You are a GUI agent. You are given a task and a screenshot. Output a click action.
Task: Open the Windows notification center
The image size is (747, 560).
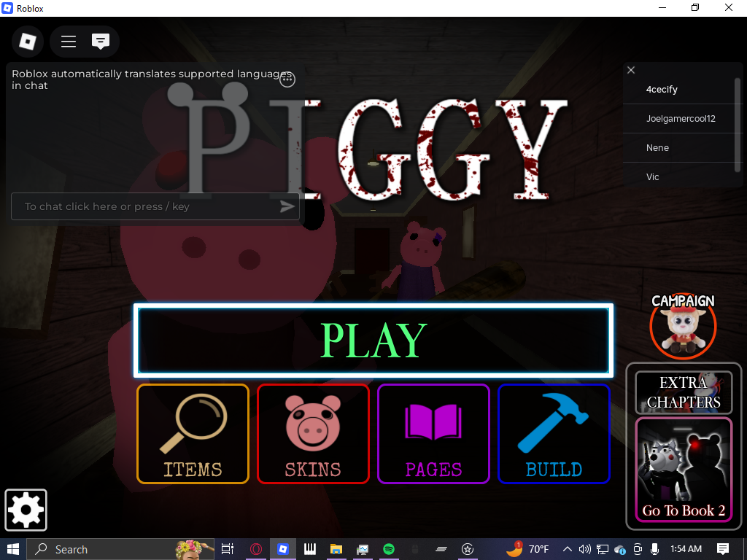coord(723,549)
